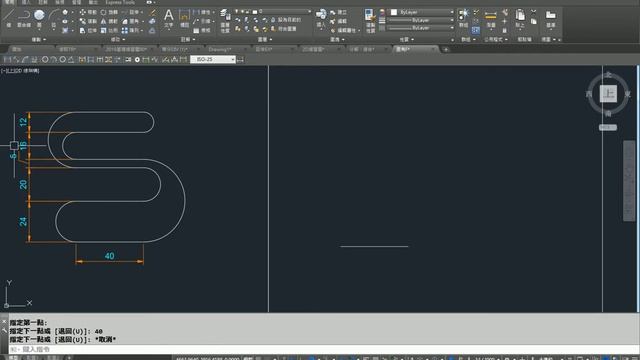
Task: Click the ByLayer color swatch
Action: coord(394,12)
